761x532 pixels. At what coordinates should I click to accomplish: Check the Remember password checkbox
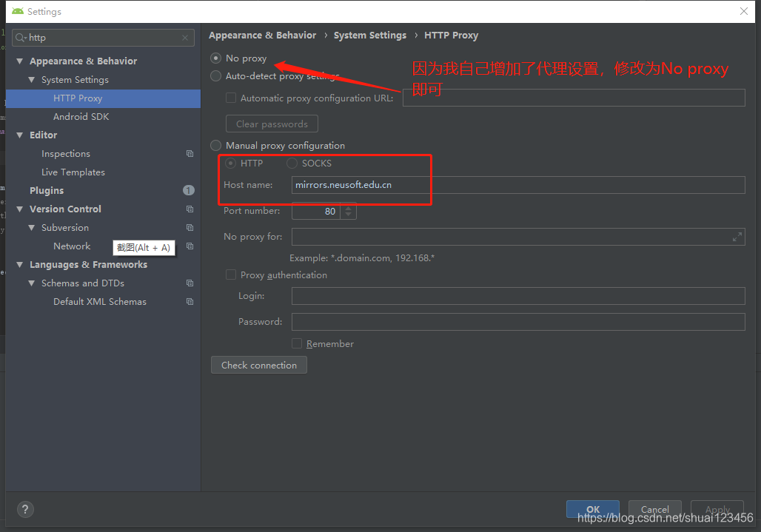point(298,343)
